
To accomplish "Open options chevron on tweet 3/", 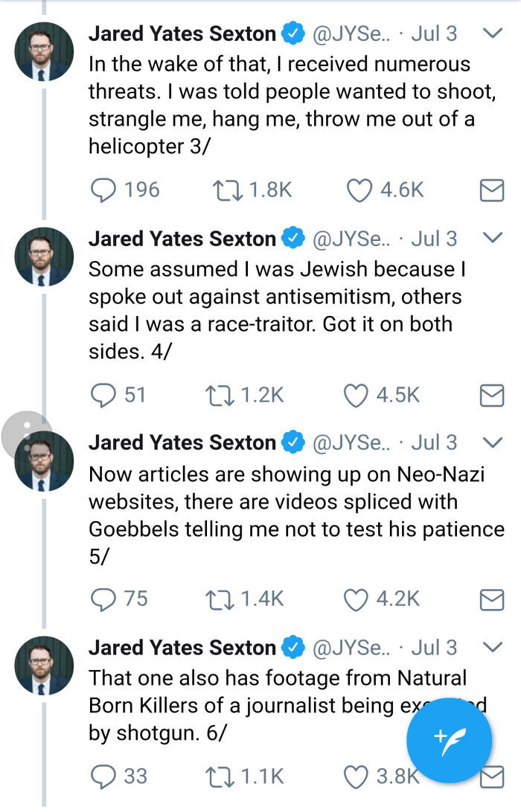I will coord(493,33).
